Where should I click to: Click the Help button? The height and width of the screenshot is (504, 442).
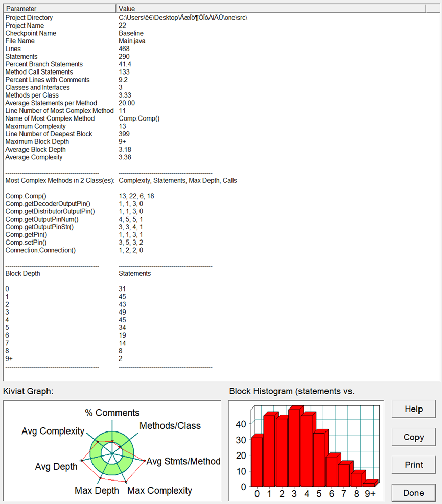pos(414,409)
